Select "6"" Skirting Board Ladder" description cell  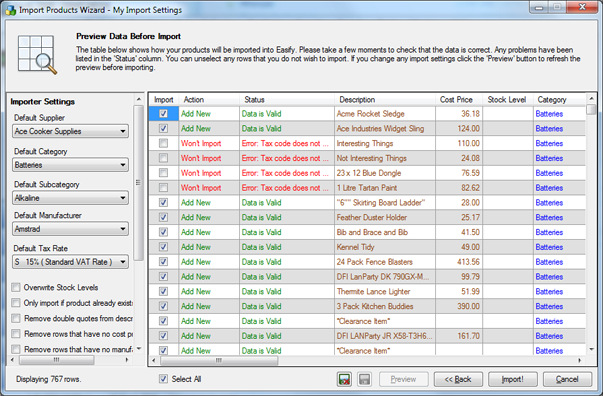click(x=385, y=203)
